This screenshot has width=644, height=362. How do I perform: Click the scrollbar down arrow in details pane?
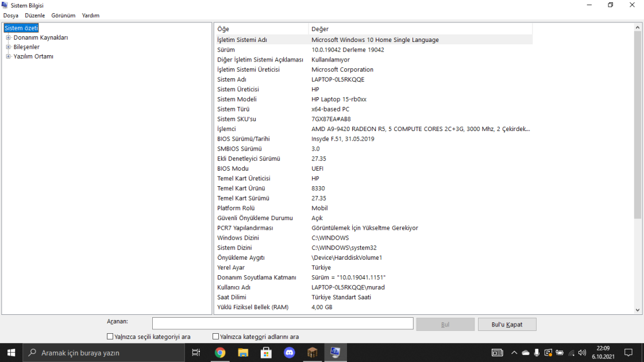pos(638,310)
